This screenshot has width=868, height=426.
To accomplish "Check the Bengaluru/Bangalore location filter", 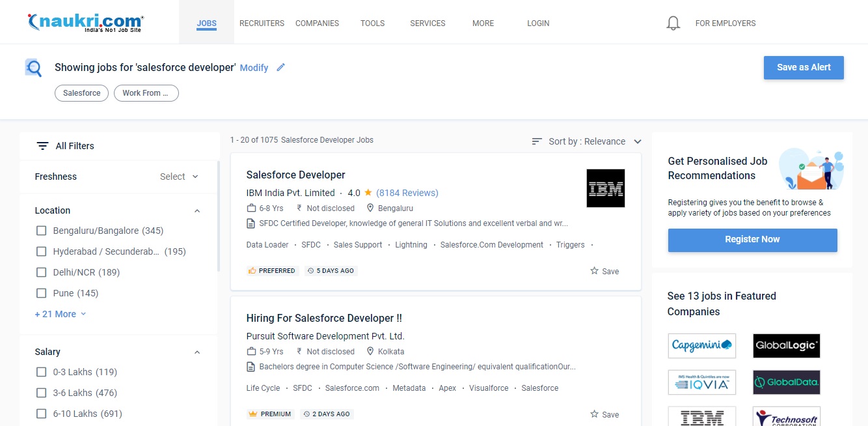I will 42,231.
